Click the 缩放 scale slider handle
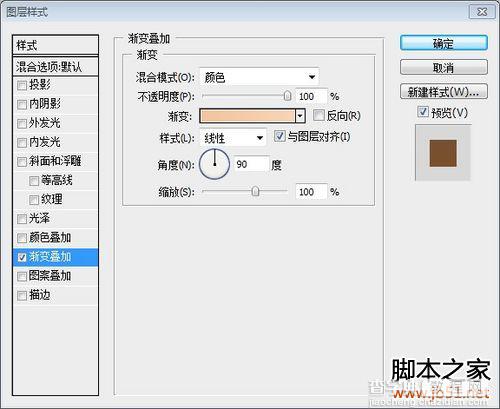The width and height of the screenshot is (500, 409). point(255,191)
